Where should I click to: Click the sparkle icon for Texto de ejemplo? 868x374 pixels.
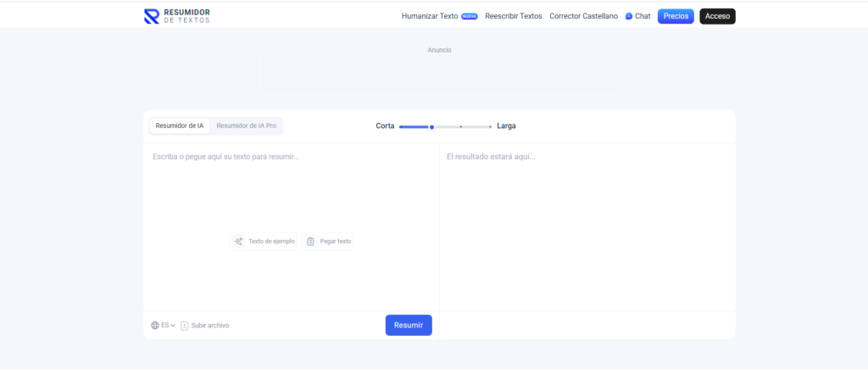pos(239,242)
